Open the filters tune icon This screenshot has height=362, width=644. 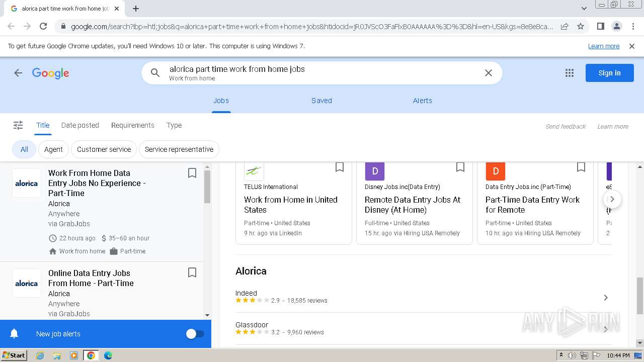(x=18, y=125)
